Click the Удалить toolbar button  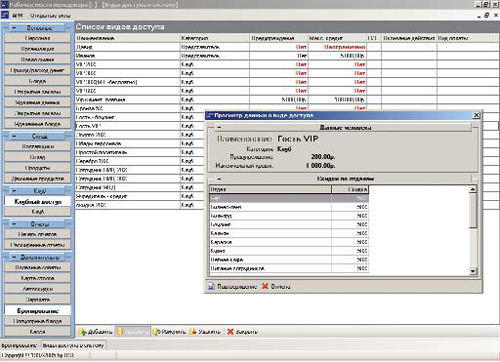pos(205,332)
